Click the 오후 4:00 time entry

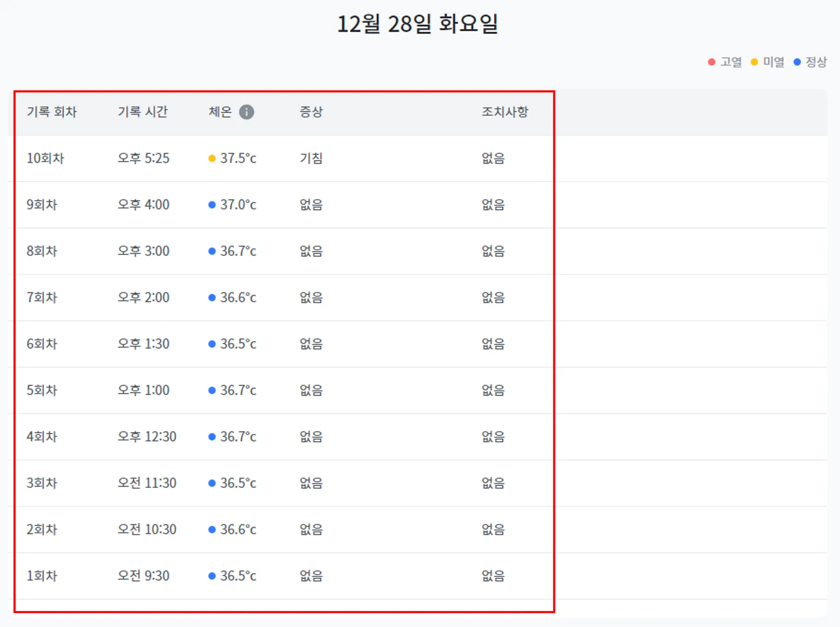click(x=144, y=205)
